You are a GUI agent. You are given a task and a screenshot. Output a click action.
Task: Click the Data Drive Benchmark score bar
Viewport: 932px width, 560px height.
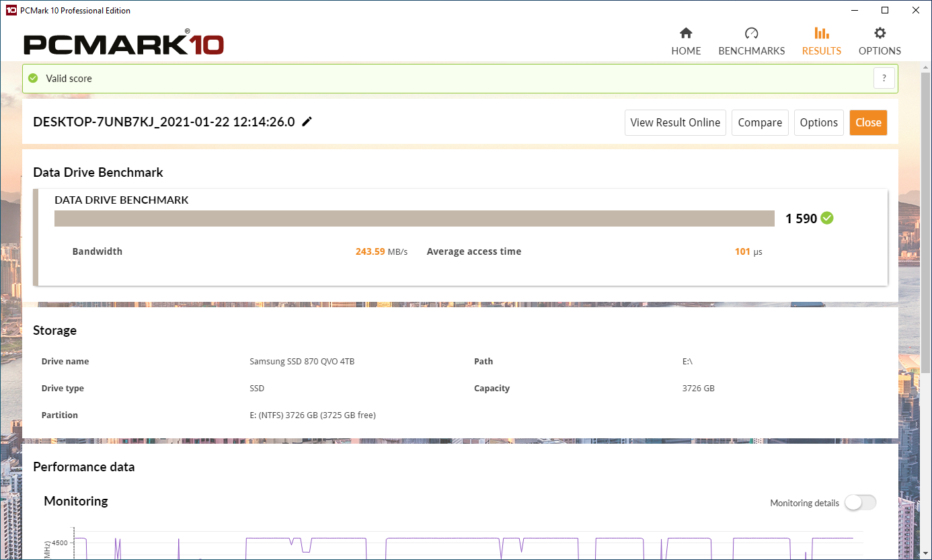(x=414, y=218)
